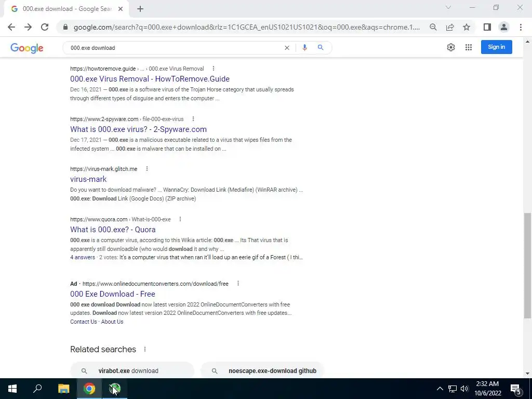Toggle the Chrome side panel icon
This screenshot has height=399, width=532.
pyautogui.click(x=487, y=27)
